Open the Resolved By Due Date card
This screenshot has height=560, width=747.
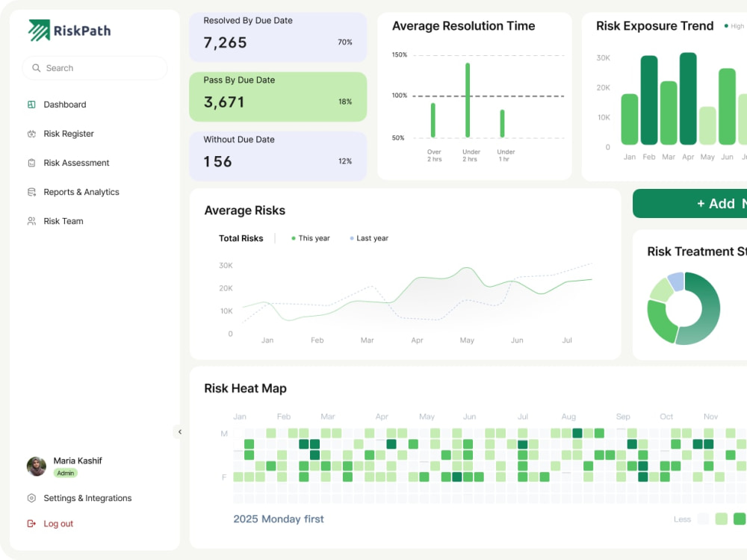[278, 37]
